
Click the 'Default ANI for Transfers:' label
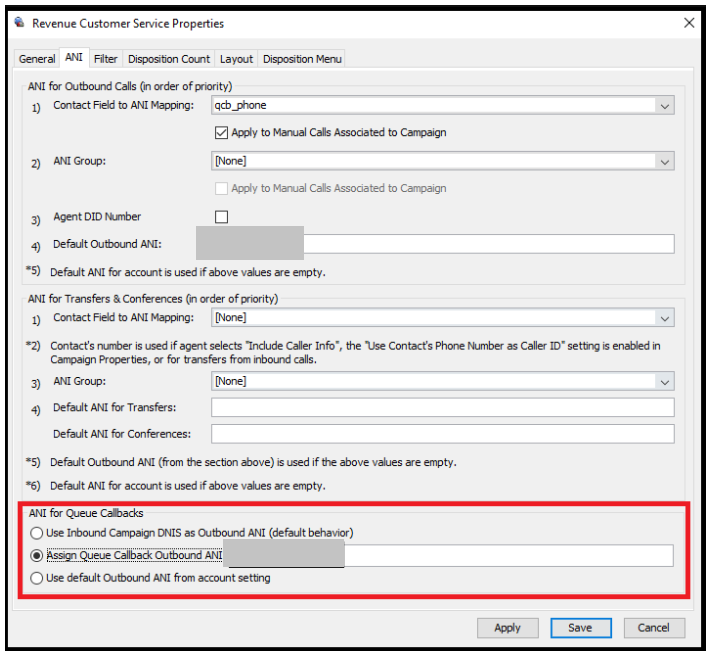[x=114, y=408]
